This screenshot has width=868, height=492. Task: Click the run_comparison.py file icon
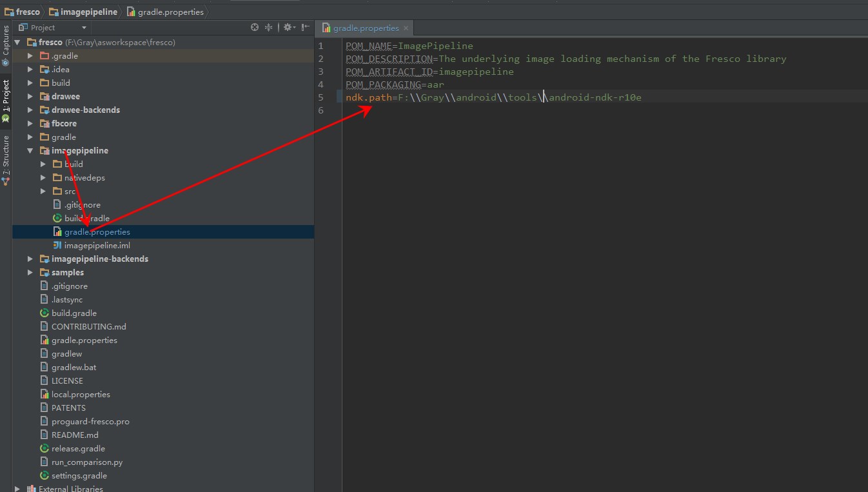44,462
